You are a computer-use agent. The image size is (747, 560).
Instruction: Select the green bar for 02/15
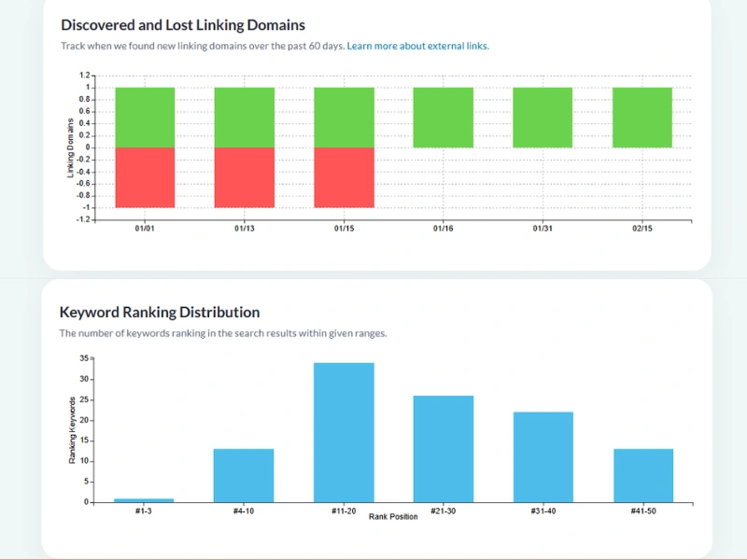point(642,118)
